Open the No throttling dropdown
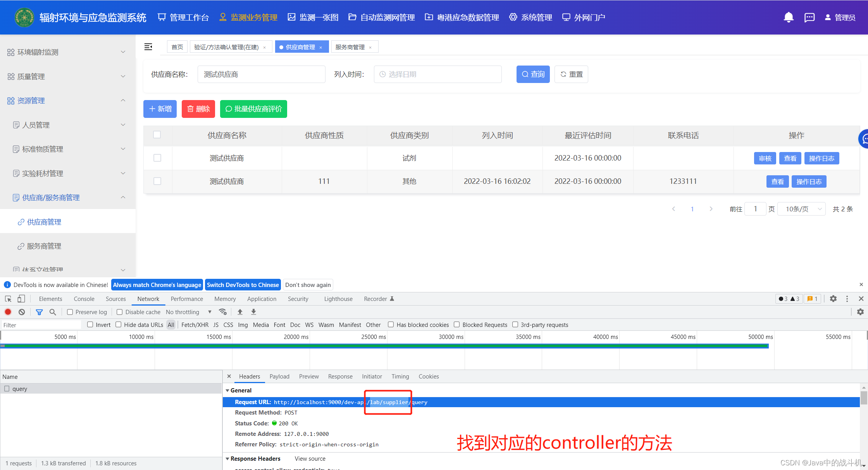 [189, 312]
